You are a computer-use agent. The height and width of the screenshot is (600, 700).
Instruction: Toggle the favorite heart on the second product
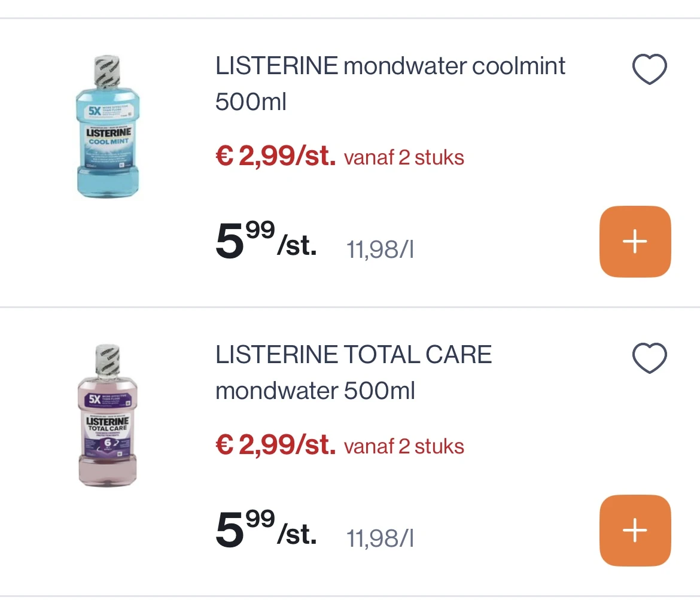650,357
